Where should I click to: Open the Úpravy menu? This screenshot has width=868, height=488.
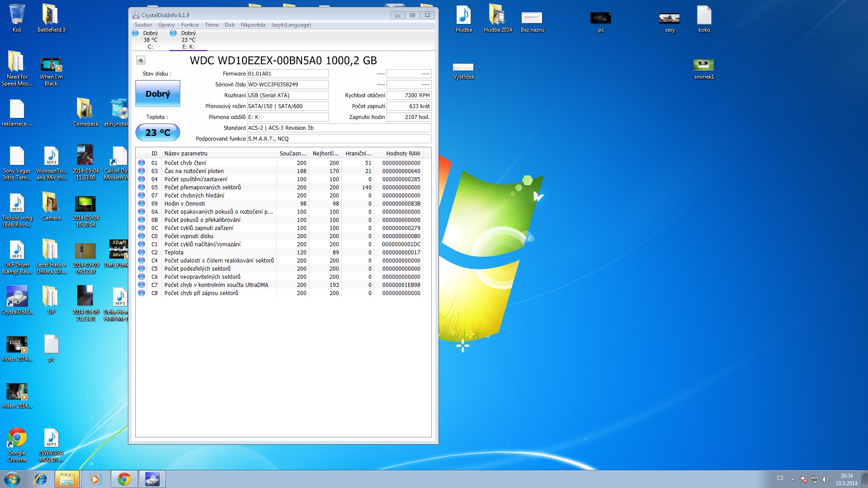(166, 25)
